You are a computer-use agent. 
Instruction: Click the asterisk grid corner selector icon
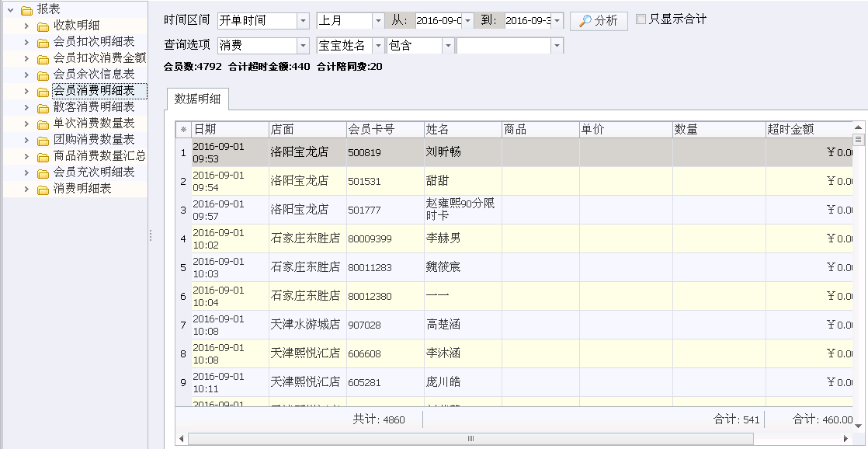coord(184,130)
